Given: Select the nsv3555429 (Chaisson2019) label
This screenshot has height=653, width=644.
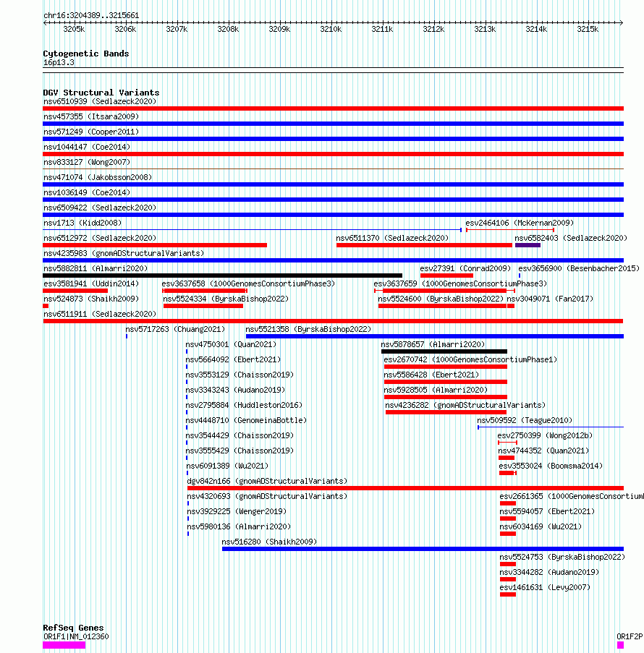Looking at the screenshot, I should coord(240,451).
